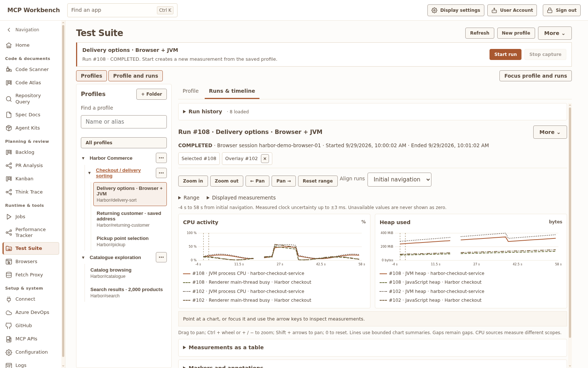The height and width of the screenshot is (368, 588).
Task: Collapse the Harbor Commerce folder
Action: tap(83, 158)
